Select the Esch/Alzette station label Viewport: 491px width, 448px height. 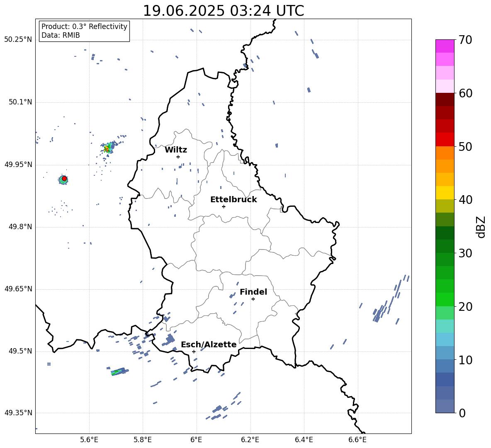click(209, 345)
